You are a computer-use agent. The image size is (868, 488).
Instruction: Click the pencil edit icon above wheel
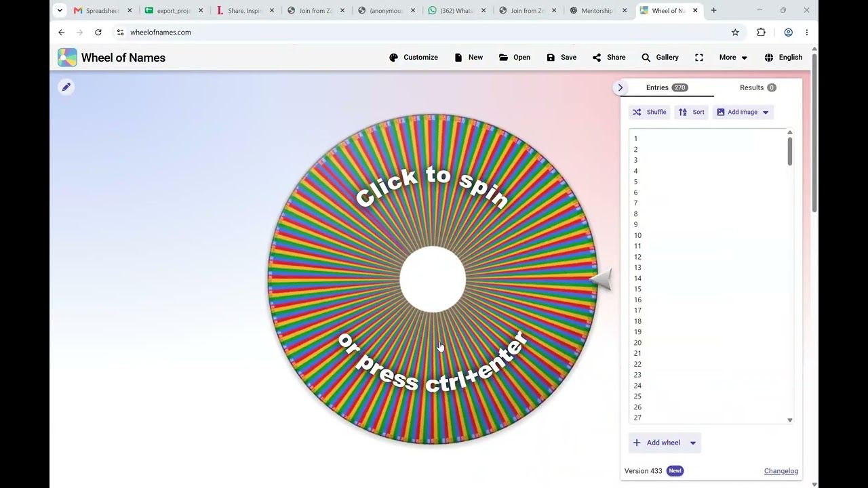click(x=66, y=87)
